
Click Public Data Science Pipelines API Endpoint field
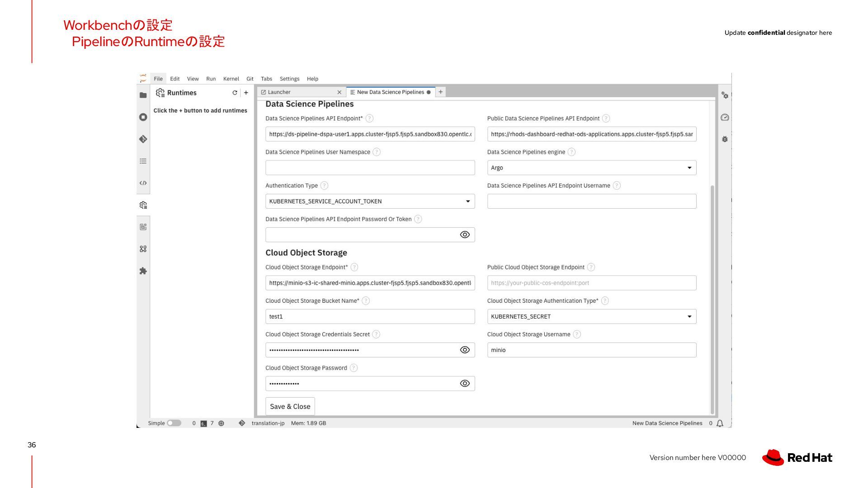pos(592,134)
